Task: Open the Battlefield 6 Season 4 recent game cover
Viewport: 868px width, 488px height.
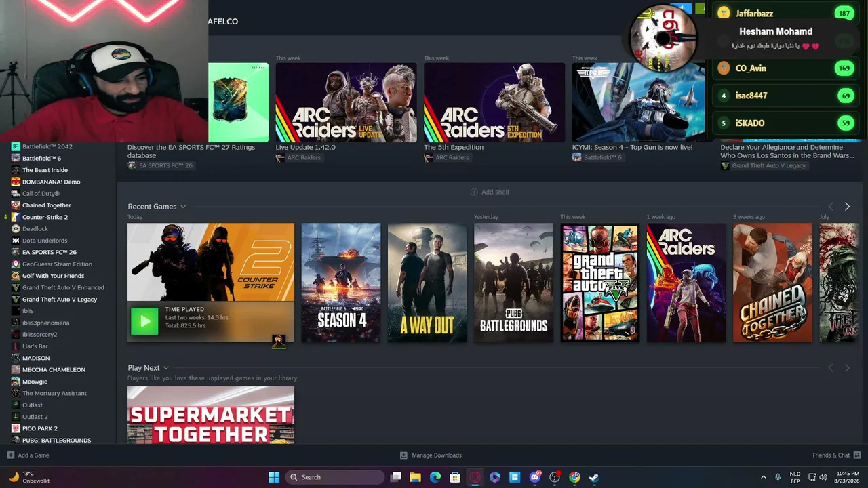Action: pyautogui.click(x=341, y=283)
